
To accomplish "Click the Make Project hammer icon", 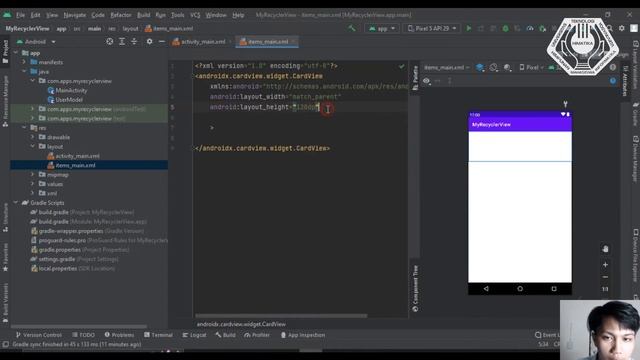I will [x=352, y=28].
